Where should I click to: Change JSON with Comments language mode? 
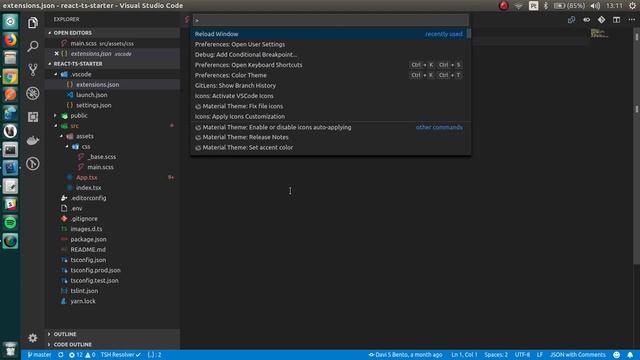[x=578, y=355]
